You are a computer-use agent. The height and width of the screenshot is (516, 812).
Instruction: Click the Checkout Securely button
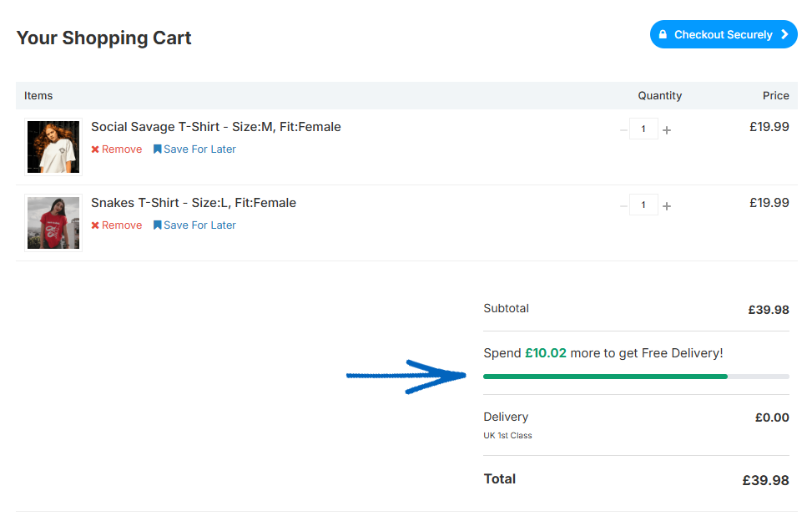coord(723,35)
